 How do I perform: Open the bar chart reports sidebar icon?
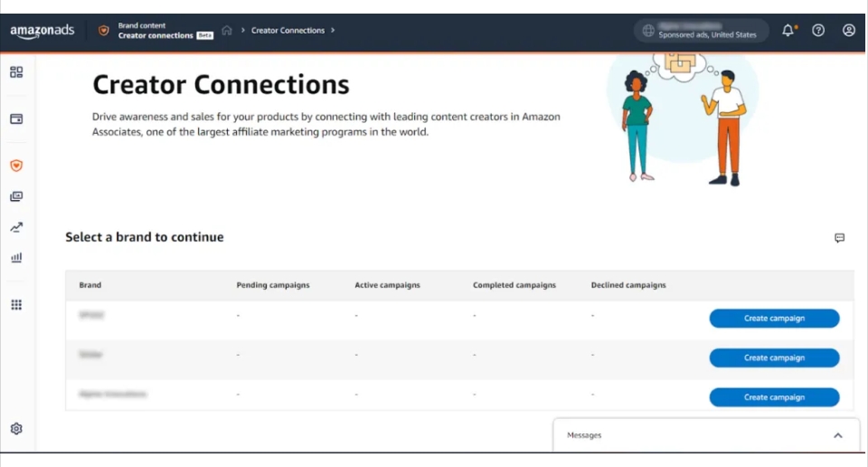16,258
